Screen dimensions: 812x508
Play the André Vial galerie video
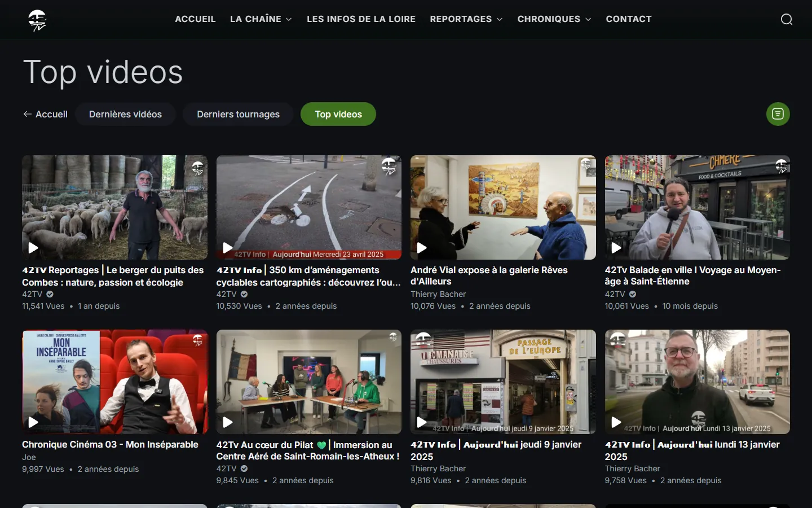point(422,247)
